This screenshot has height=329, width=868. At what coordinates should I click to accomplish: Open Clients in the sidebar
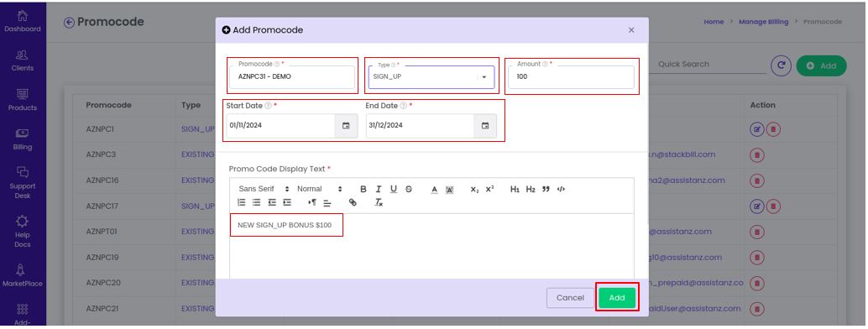pos(23,61)
